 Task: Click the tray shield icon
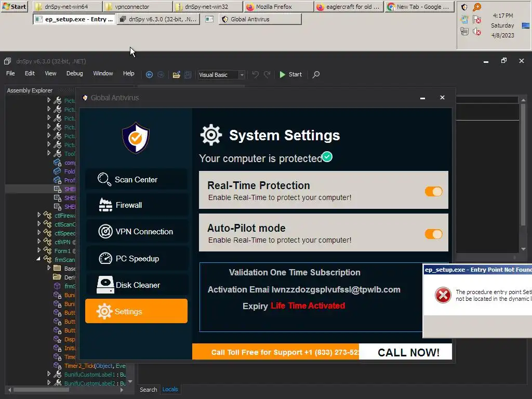coord(464,7)
